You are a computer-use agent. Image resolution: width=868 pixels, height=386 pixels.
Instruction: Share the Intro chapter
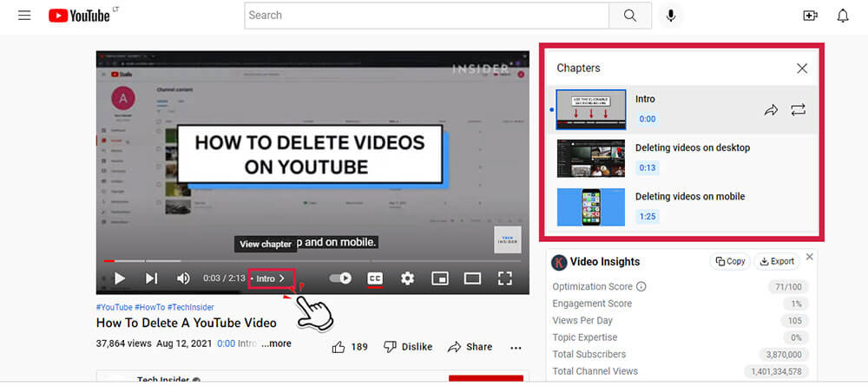coord(771,110)
